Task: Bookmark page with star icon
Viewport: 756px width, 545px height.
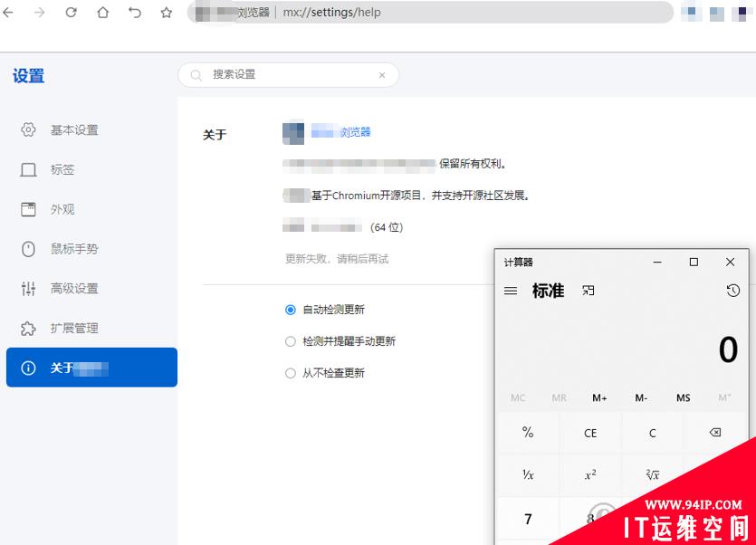Action: click(166, 13)
